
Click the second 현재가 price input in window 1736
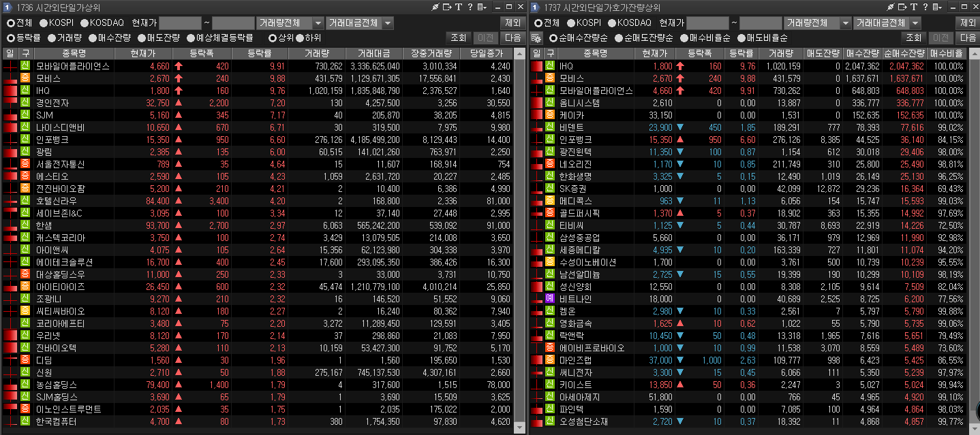pyautogui.click(x=233, y=22)
